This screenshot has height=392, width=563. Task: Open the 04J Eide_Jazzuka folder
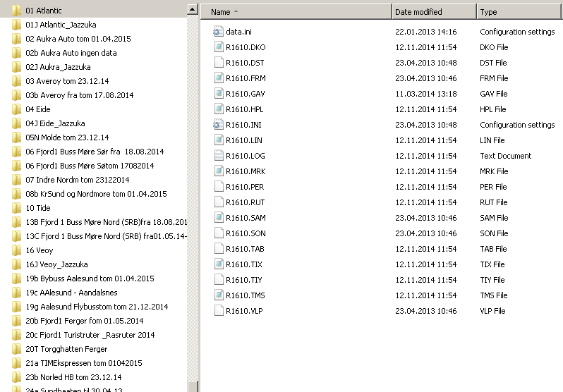coord(55,123)
